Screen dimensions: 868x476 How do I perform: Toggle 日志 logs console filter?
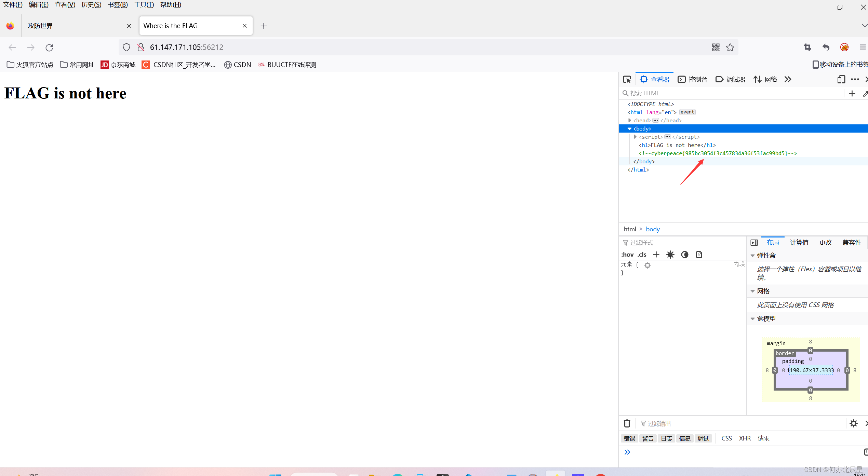(x=666, y=438)
